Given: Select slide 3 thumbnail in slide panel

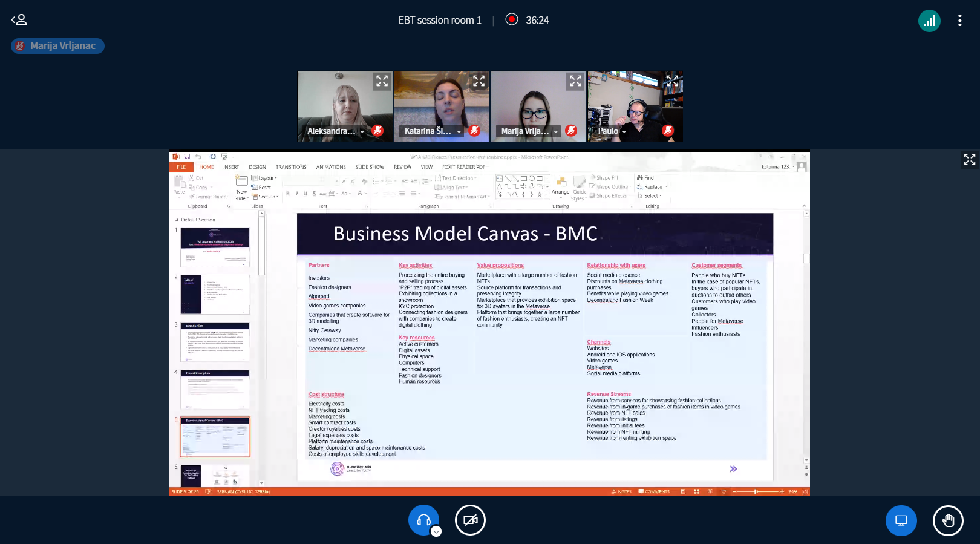Looking at the screenshot, I should click(215, 342).
